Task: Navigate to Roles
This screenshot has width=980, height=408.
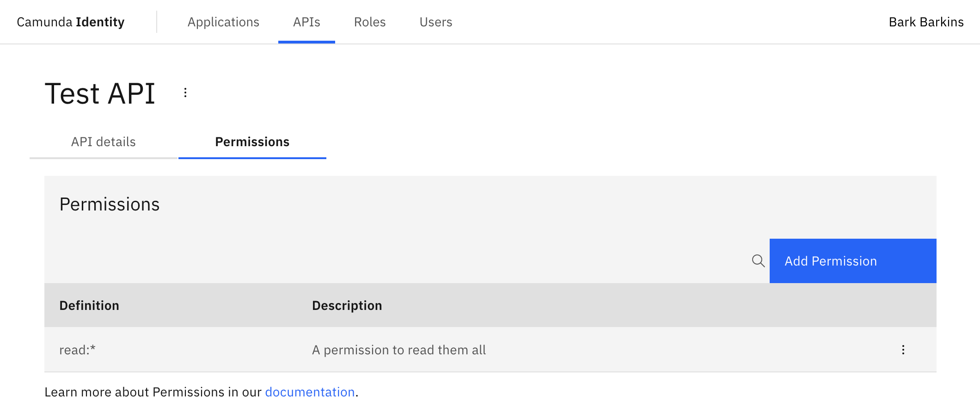Action: (370, 22)
